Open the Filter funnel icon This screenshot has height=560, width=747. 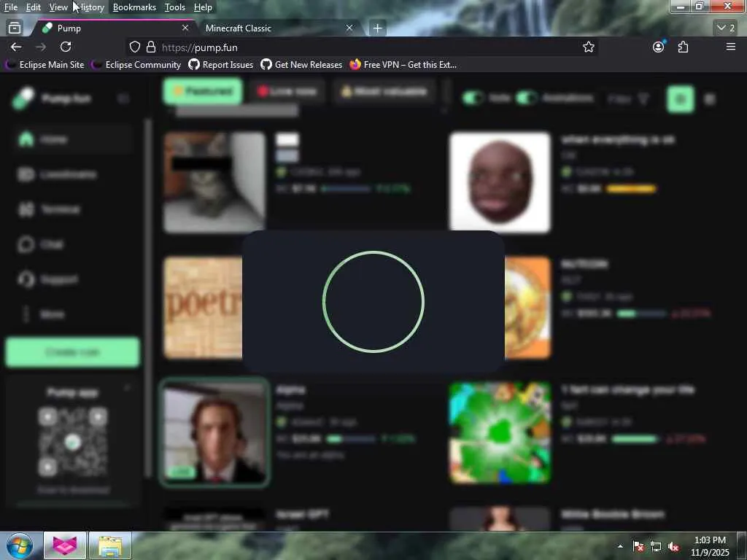coord(643,98)
